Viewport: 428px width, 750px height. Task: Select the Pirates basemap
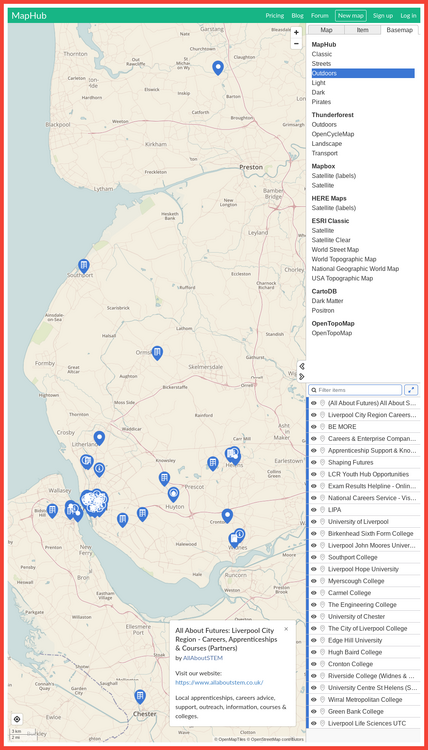point(321,102)
